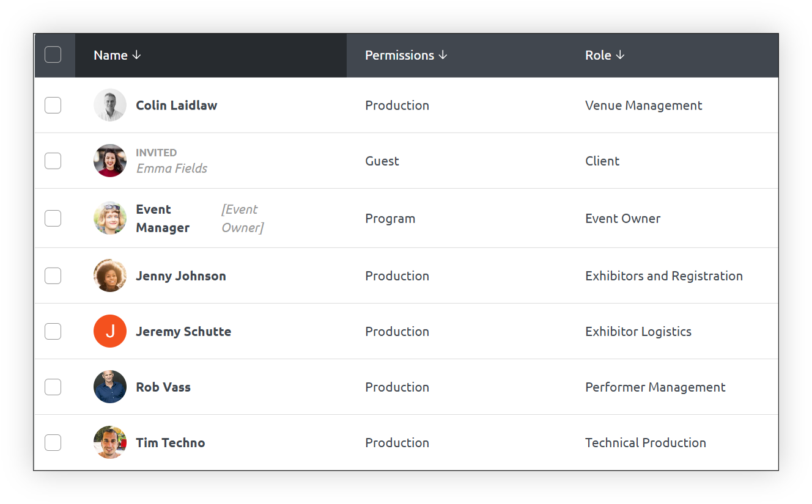Click Jeremy Schutte's orange J avatar
The width and height of the screenshot is (812, 504).
point(110,331)
